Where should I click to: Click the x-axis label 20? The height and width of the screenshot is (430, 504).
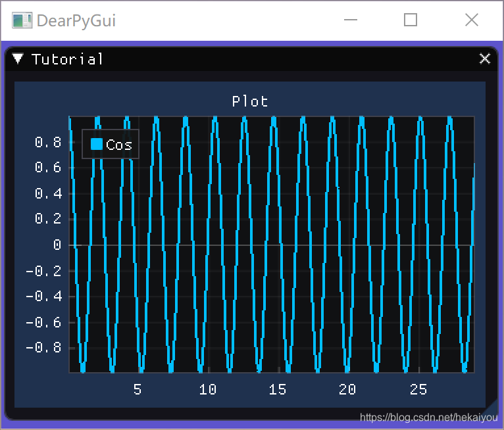[347, 389]
